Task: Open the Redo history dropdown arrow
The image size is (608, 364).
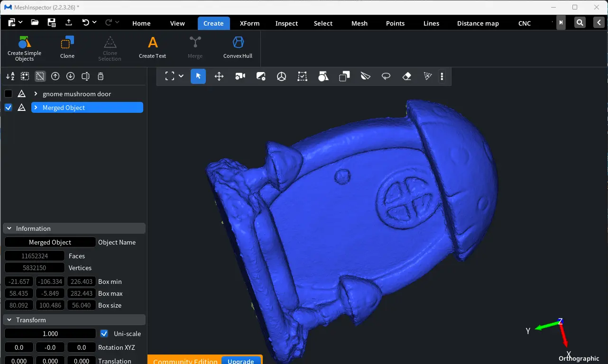Action: [x=117, y=22]
